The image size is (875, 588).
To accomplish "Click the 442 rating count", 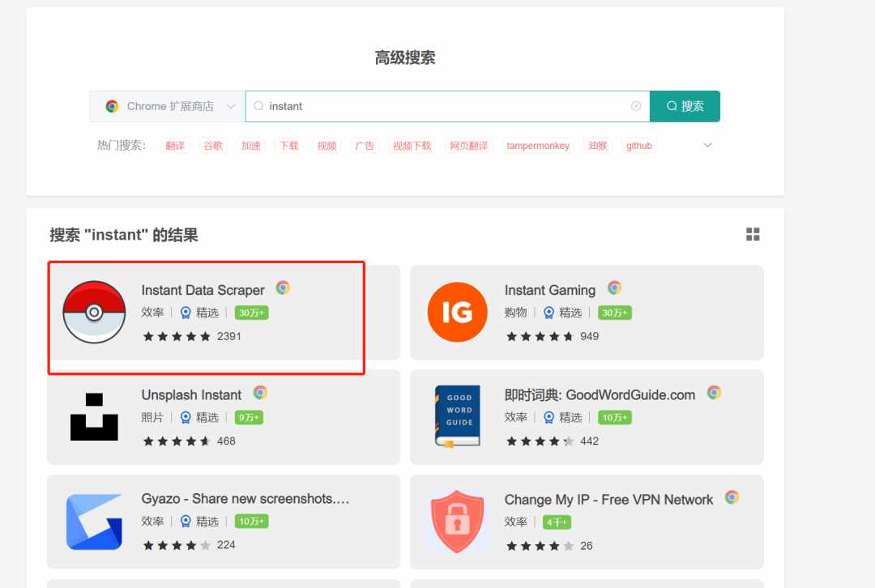I will [589, 441].
